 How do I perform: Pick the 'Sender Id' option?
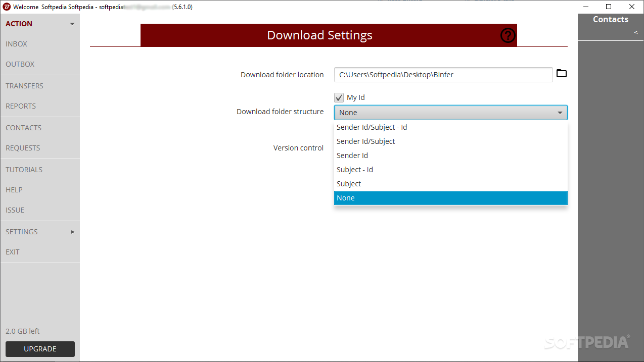click(x=450, y=156)
